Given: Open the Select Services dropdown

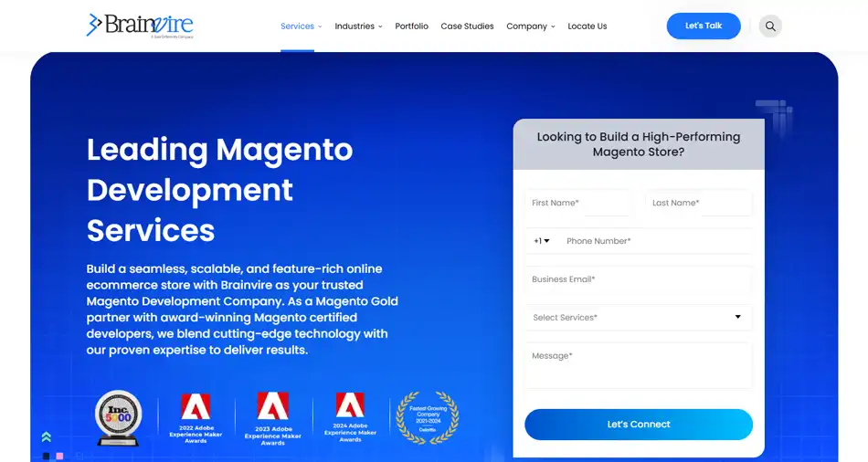Looking at the screenshot, I should click(x=639, y=318).
